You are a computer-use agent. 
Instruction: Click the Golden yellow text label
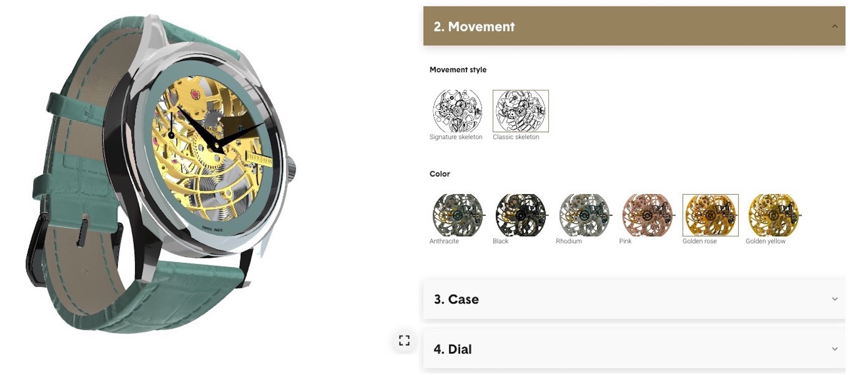(x=766, y=241)
